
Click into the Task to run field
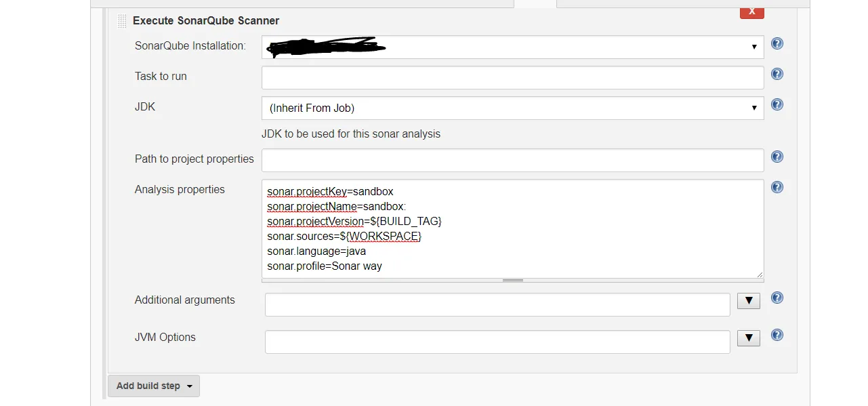512,77
